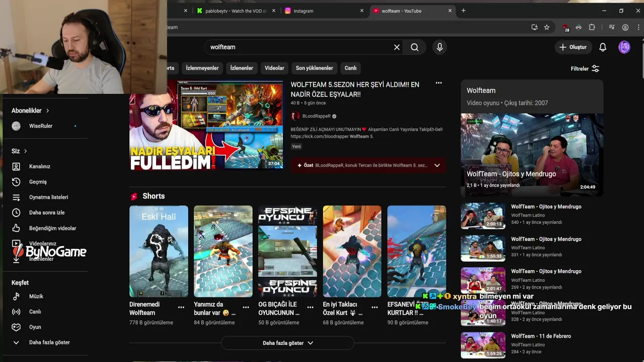Image resolution: width=644 pixels, height=362 pixels.
Task: Open WOLFTEAM 5.SEZON HER ŞEYİ ALDIM title
Action: click(x=355, y=89)
